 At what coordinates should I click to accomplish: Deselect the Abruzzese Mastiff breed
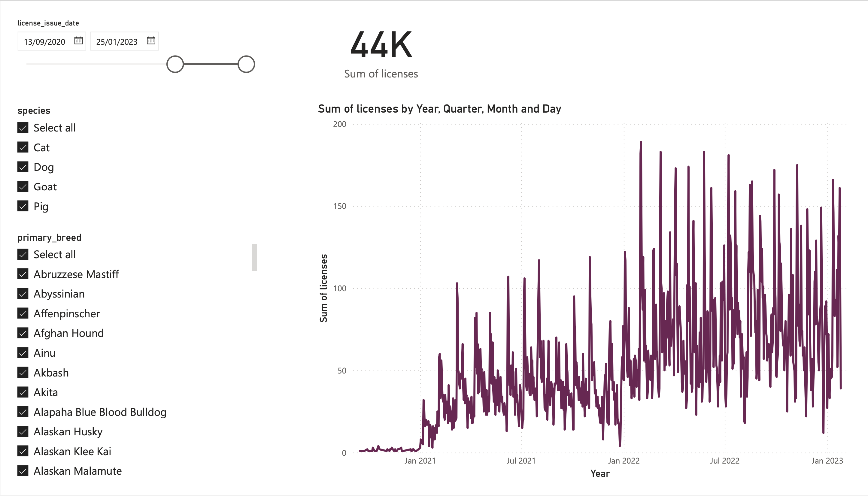coord(23,274)
